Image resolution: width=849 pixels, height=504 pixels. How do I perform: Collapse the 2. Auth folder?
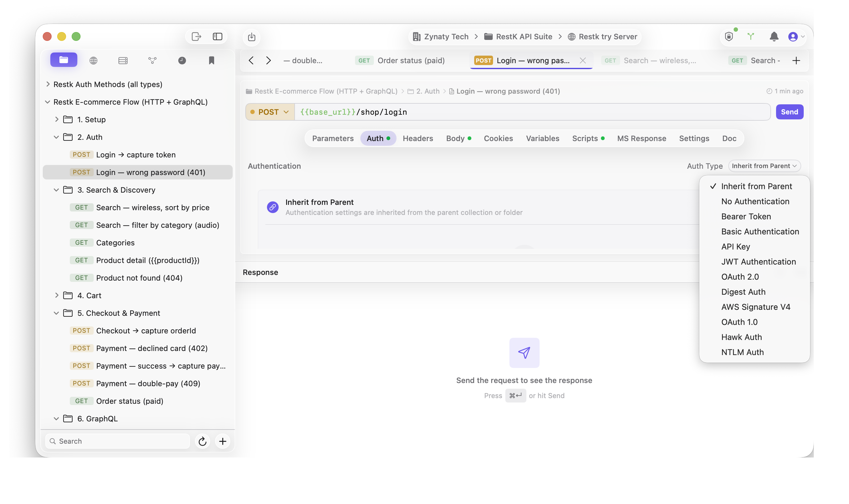click(56, 137)
